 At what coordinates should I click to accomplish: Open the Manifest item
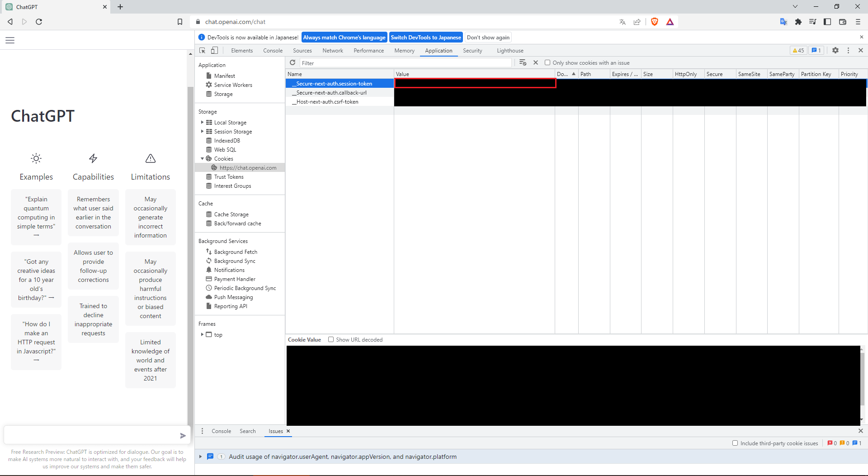pos(224,76)
